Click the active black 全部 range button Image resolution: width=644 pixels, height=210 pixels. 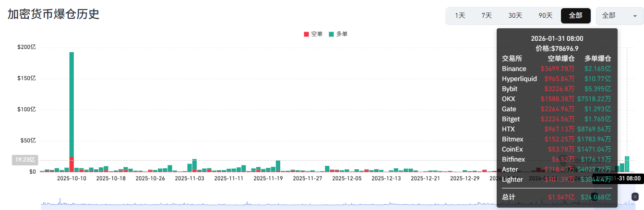coord(575,15)
